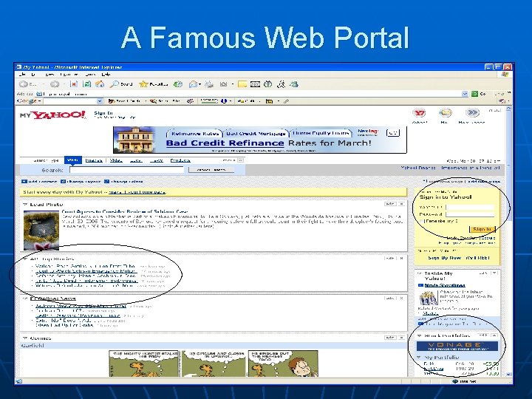Click the IE Back arrow button
Screen dimensions: 532x399
click(x=24, y=83)
